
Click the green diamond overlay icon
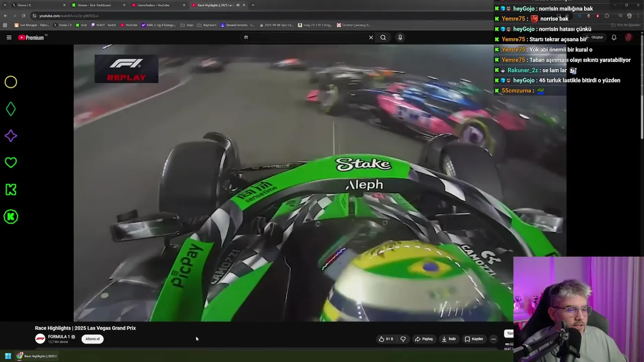click(x=11, y=109)
